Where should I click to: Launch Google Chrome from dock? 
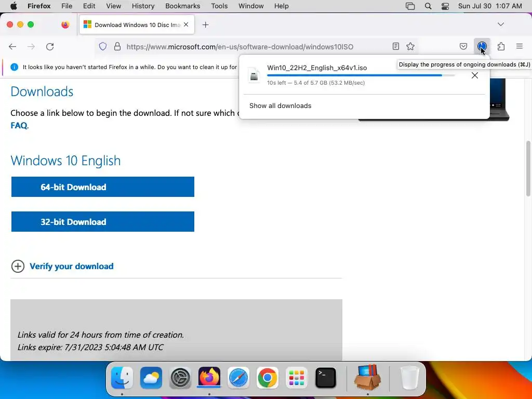268,378
